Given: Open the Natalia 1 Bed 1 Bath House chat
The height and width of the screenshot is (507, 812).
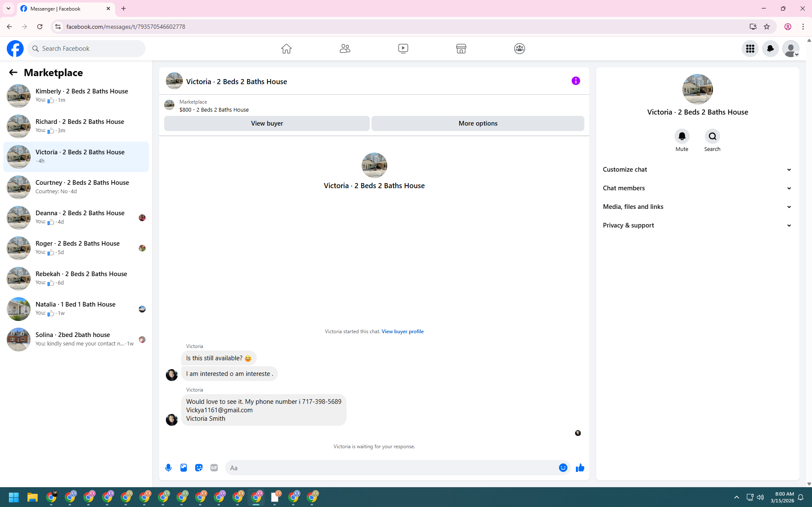Looking at the screenshot, I should 76,309.
